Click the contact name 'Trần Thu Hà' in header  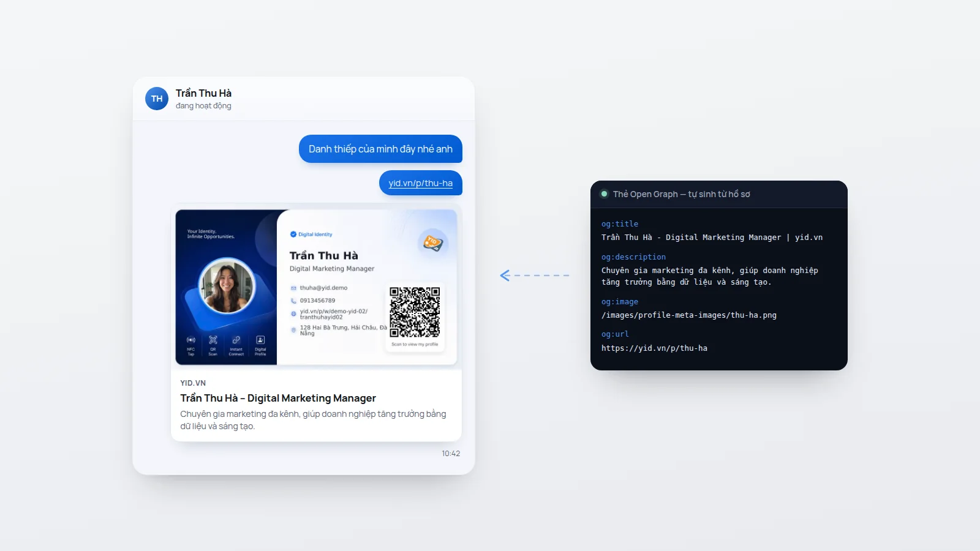[203, 93]
